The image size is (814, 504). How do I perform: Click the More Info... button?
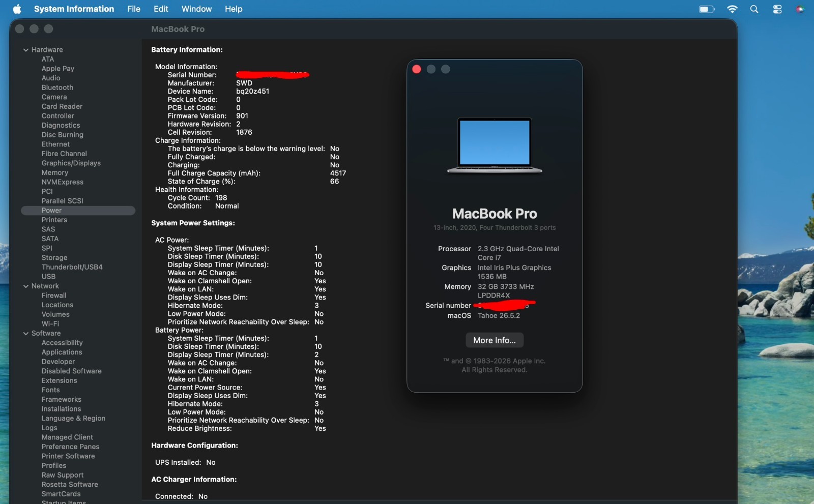tap(495, 340)
